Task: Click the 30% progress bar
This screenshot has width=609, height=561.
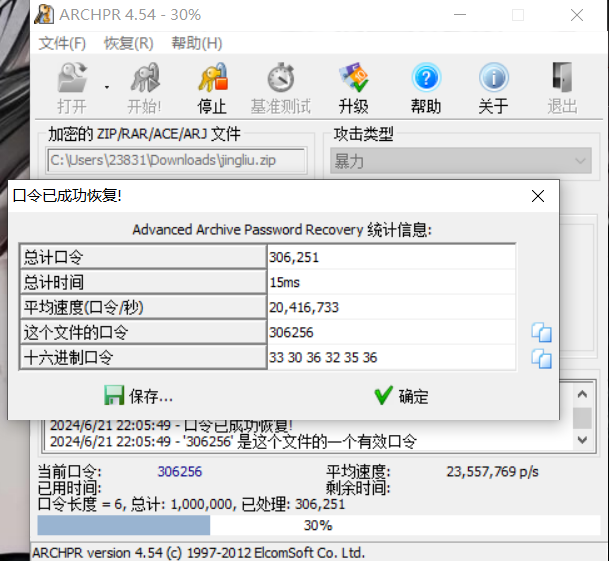Action: tap(318, 525)
